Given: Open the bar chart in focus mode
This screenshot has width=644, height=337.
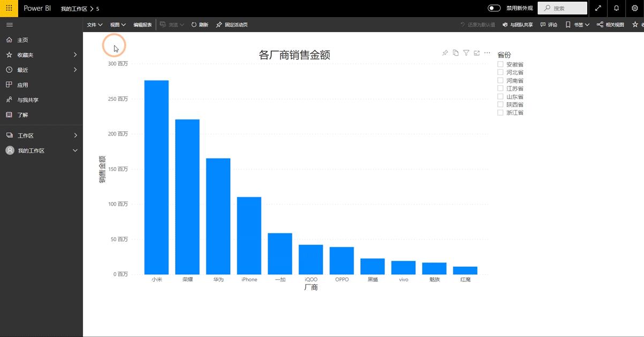Looking at the screenshot, I should (x=477, y=53).
